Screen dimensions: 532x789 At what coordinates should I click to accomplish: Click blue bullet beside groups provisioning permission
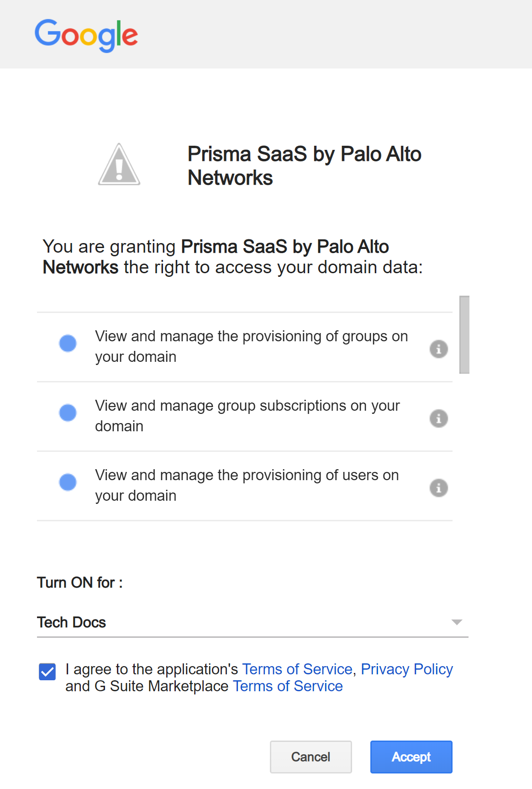pyautogui.click(x=68, y=343)
